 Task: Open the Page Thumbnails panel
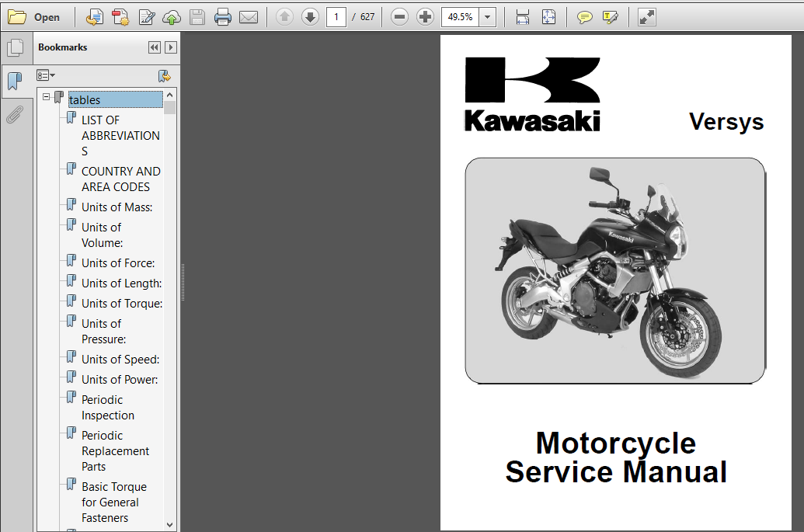[x=16, y=47]
